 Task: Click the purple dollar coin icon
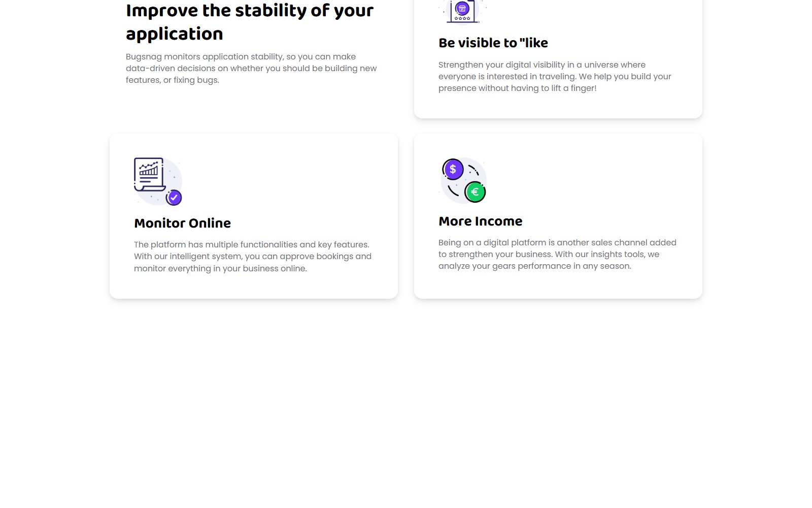pyautogui.click(x=453, y=169)
